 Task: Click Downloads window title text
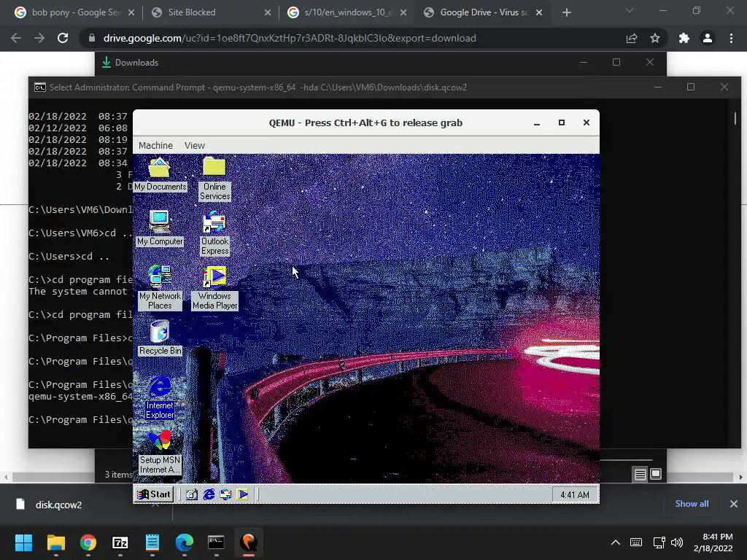tap(136, 63)
